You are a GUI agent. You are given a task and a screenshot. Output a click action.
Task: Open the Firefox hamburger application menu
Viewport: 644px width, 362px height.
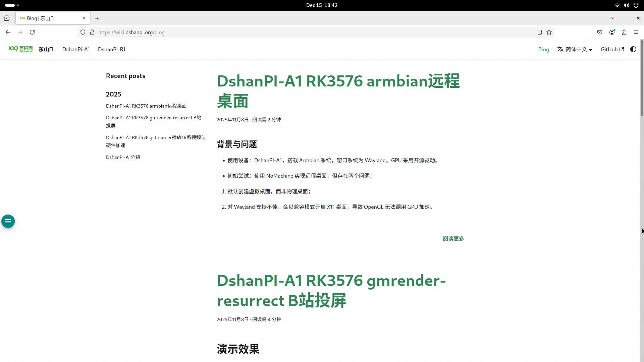(636, 32)
